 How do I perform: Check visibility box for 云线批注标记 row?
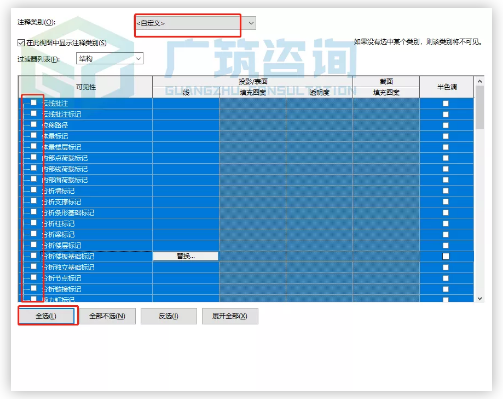(x=33, y=114)
